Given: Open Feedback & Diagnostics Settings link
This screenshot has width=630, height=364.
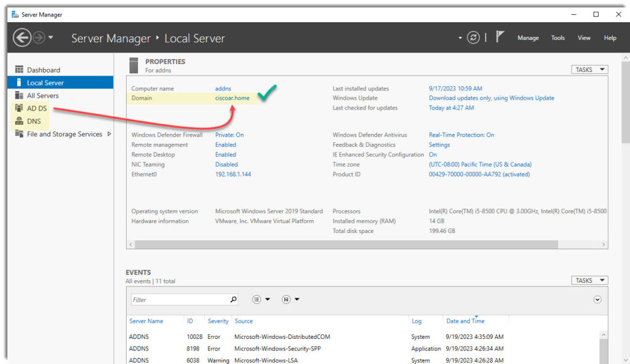Looking at the screenshot, I should click(439, 144).
